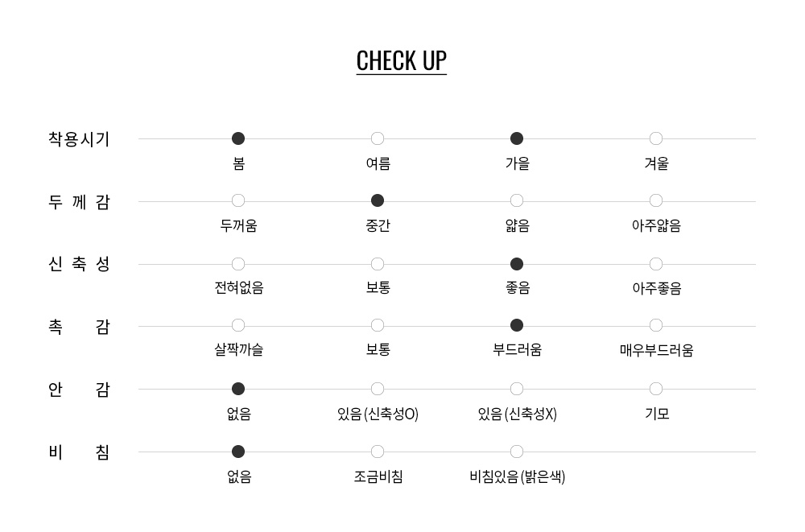The image size is (805, 532).
Task: Click the 착용시기 row label
Action: [x=79, y=139]
